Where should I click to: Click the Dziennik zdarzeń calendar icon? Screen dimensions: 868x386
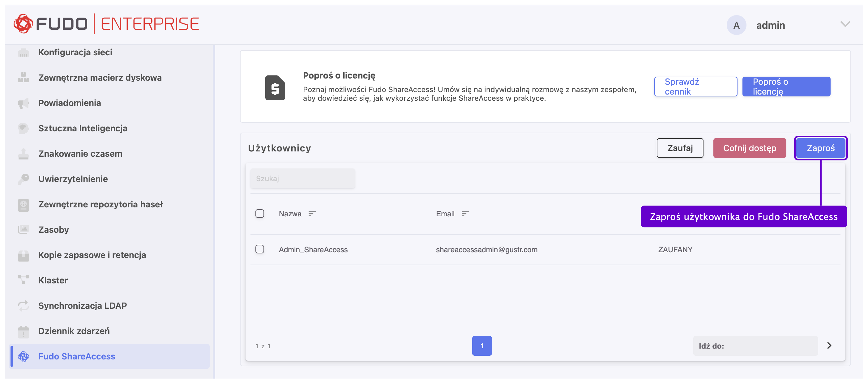[23, 331]
